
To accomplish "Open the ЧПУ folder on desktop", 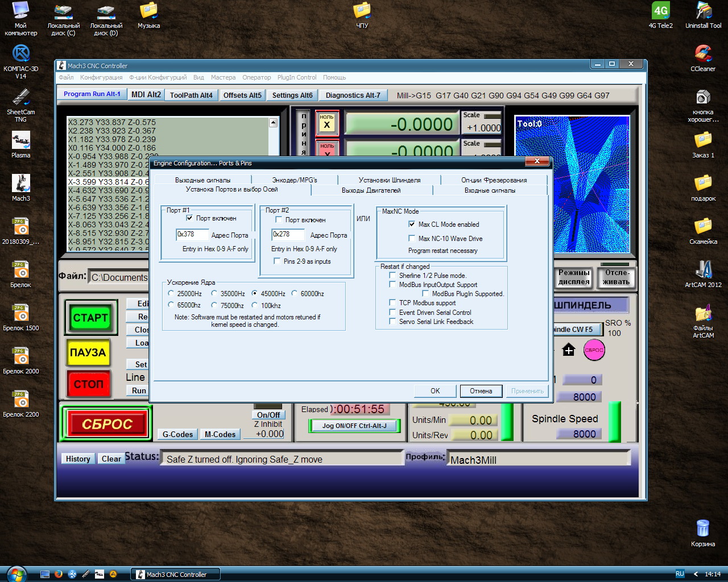I will pos(362,16).
